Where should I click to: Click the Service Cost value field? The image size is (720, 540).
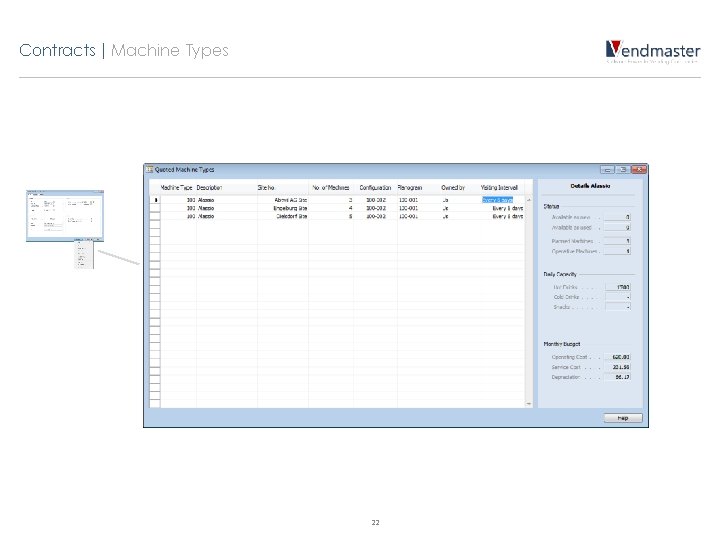coord(618,367)
